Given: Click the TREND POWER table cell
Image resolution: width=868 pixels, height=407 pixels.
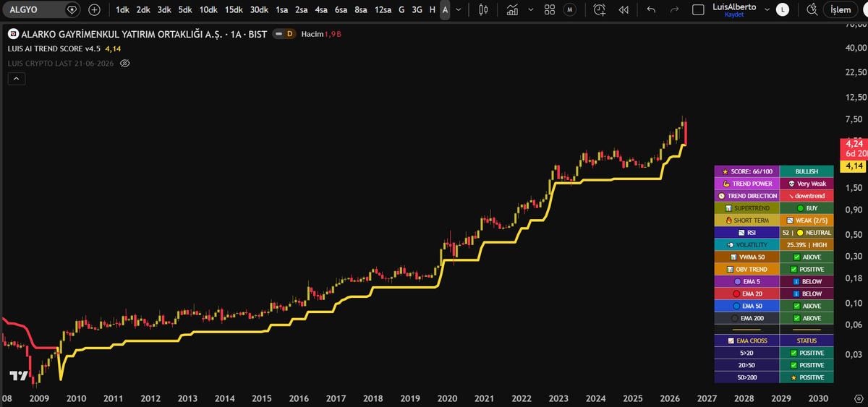Looking at the screenshot, I should pos(746,184).
